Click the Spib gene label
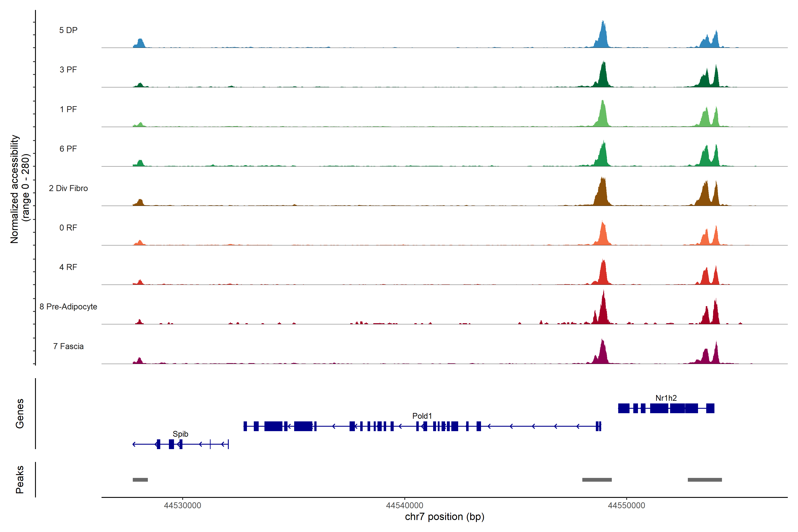Viewport: 798px width, 532px height. coord(180,434)
